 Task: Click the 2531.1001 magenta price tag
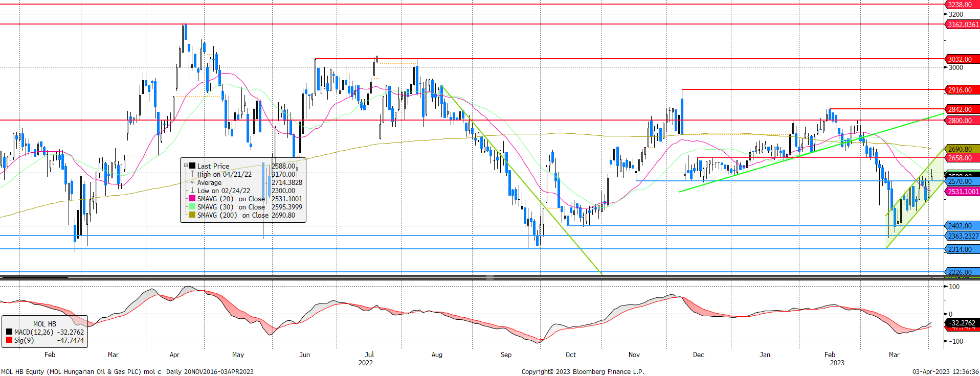pos(962,192)
